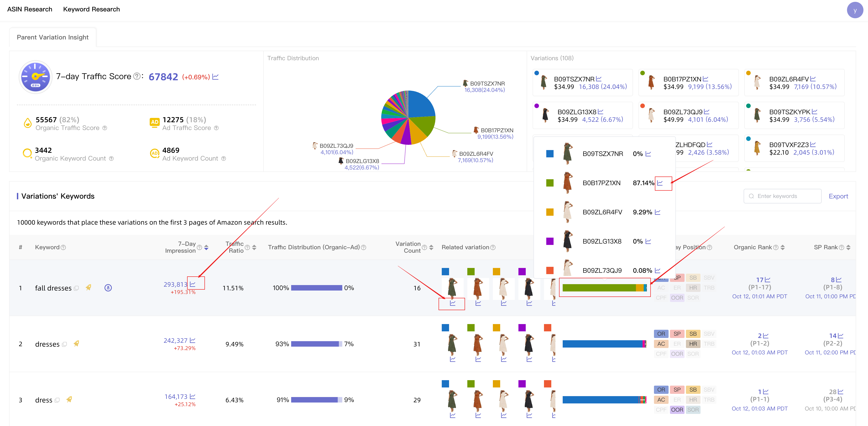The height and width of the screenshot is (426, 868).
Task: Copy the "fall dresses" keyword
Action: (76, 288)
